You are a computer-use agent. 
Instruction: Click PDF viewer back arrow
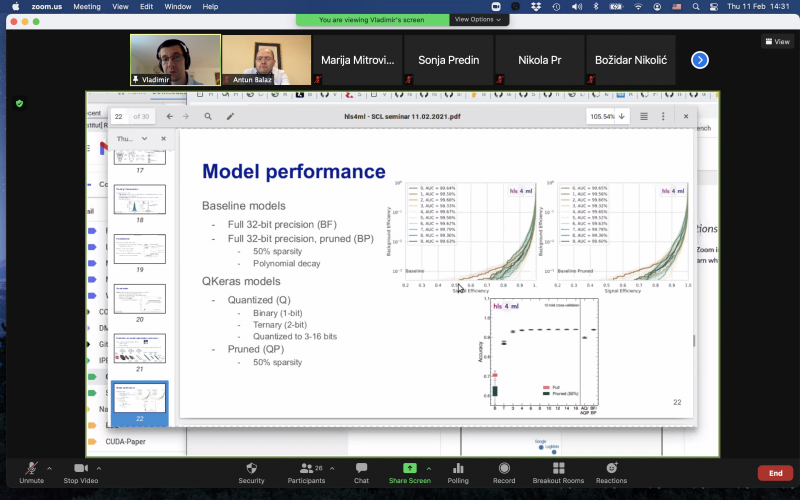coord(170,116)
